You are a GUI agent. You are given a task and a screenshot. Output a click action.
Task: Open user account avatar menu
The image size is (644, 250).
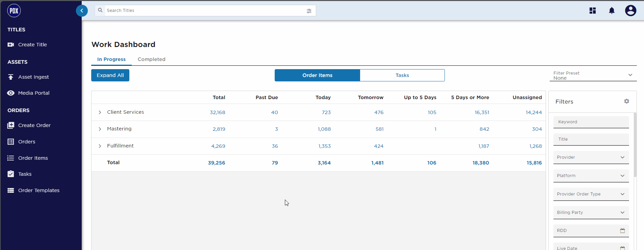click(631, 11)
